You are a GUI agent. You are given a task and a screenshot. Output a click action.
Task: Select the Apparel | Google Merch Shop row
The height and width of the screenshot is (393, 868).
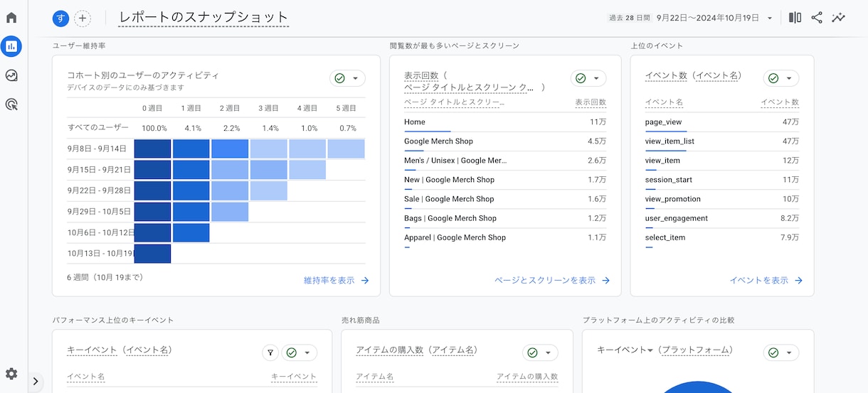505,237
